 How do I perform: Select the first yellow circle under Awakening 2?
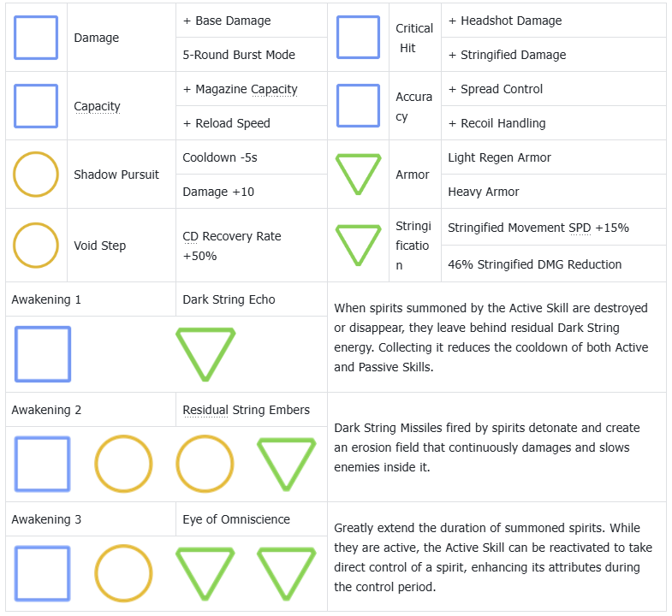point(123,464)
